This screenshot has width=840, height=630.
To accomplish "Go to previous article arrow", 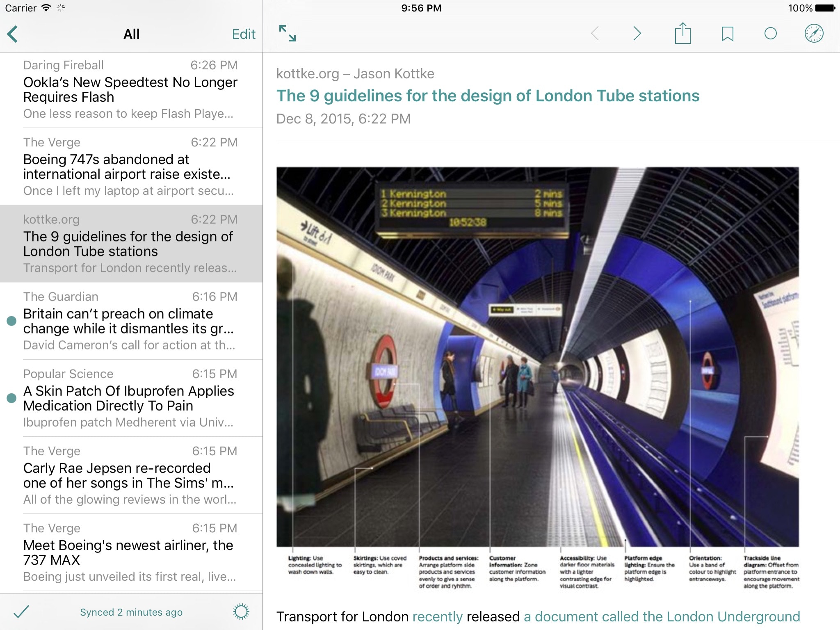I will (x=595, y=33).
